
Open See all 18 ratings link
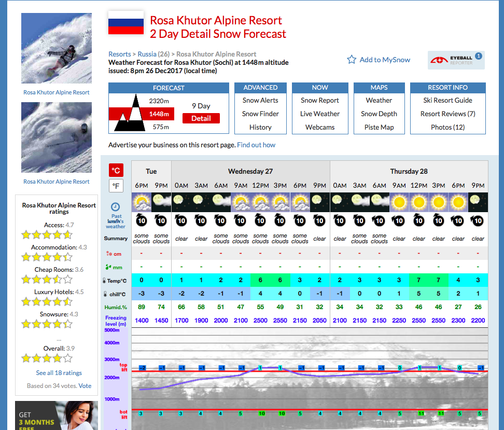[x=59, y=373]
